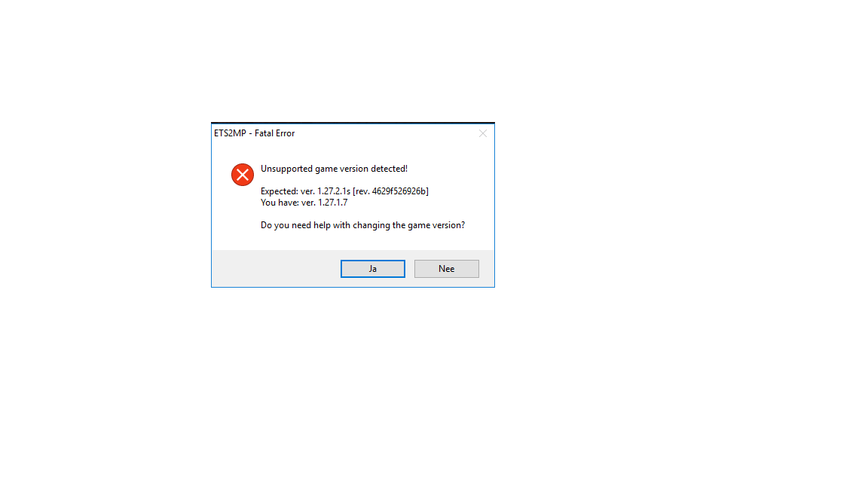
Task: Click the ETS2MP name in title bar
Action: click(230, 133)
